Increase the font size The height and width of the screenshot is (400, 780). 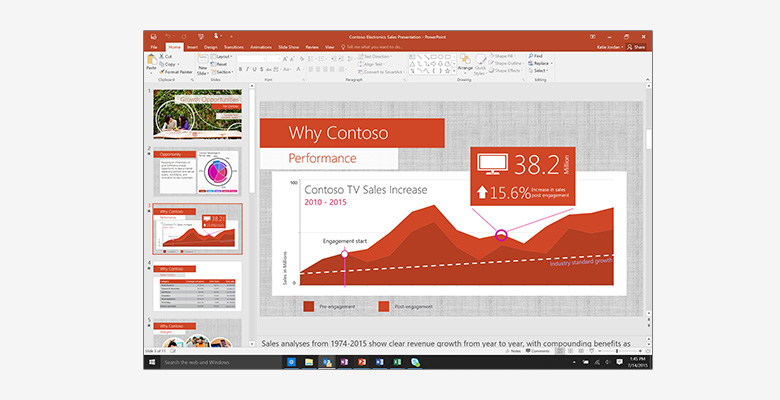(x=286, y=59)
